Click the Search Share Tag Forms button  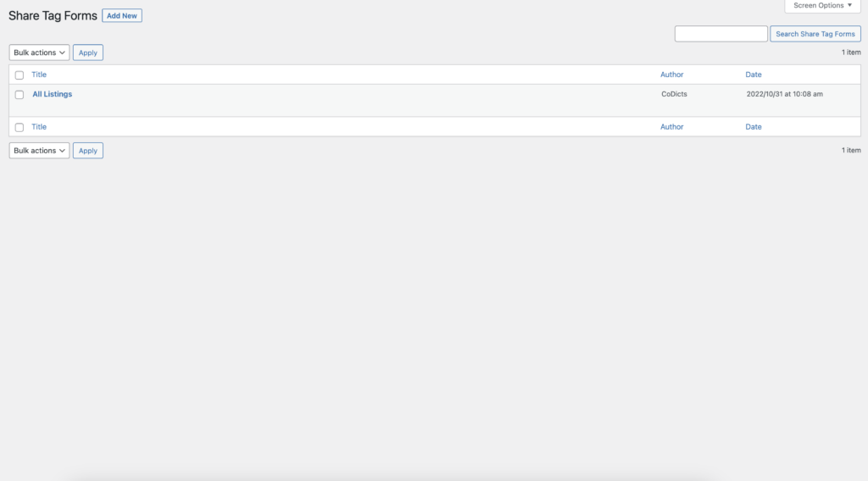pos(815,34)
